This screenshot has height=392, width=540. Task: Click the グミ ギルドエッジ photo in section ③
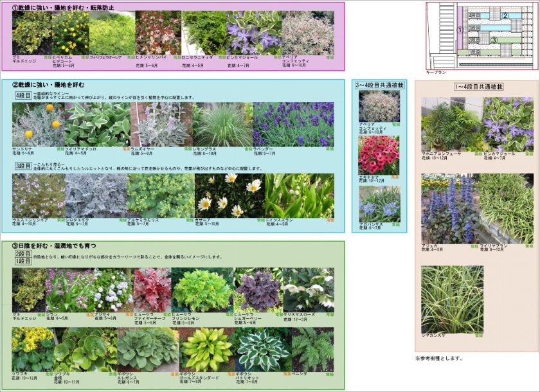pyautogui.click(x=29, y=290)
